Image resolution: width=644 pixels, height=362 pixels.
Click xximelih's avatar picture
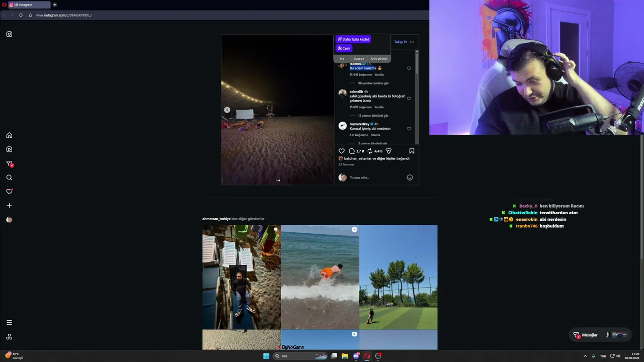point(343,93)
